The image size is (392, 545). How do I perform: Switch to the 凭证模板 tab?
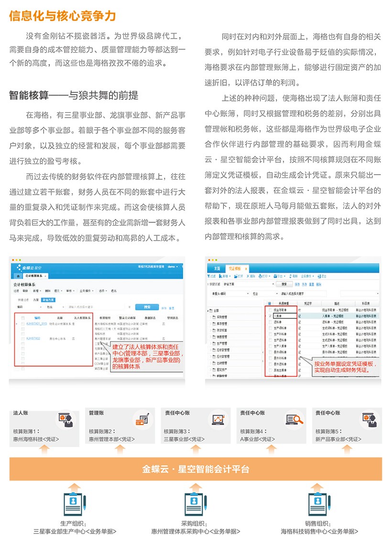pyautogui.click(x=236, y=269)
